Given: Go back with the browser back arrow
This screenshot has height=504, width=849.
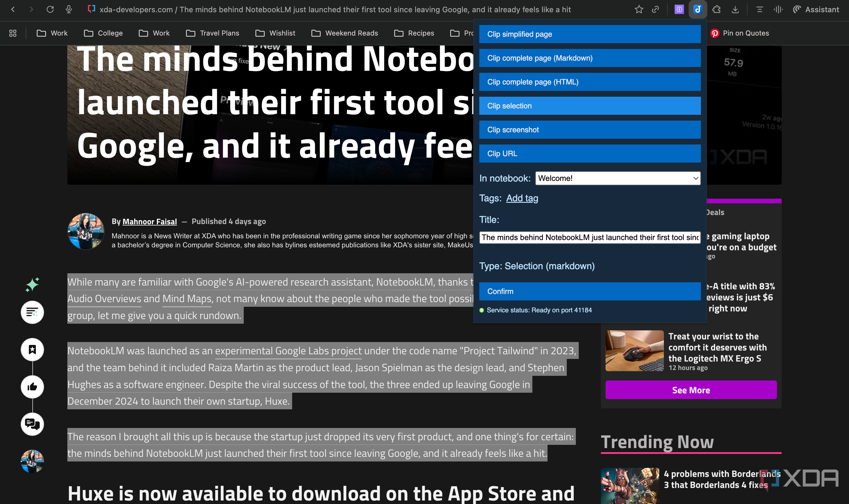Looking at the screenshot, I should 13,10.
